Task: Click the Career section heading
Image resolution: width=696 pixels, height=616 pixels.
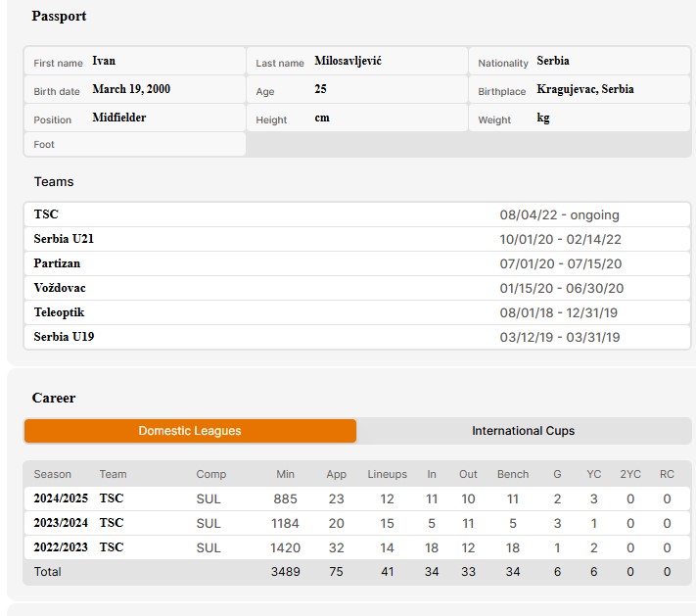Action: [x=54, y=398]
